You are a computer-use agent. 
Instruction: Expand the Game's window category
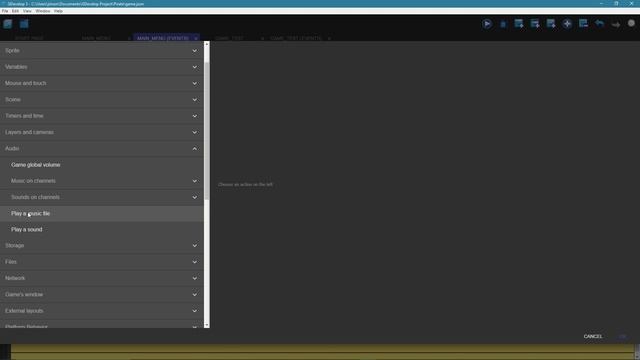point(102,295)
